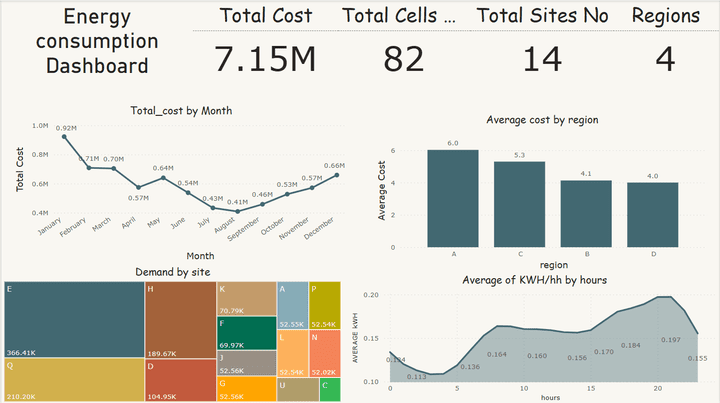Image resolution: width=720 pixels, height=403 pixels.
Task: Click the August 0.41M data point
Action: tap(237, 212)
